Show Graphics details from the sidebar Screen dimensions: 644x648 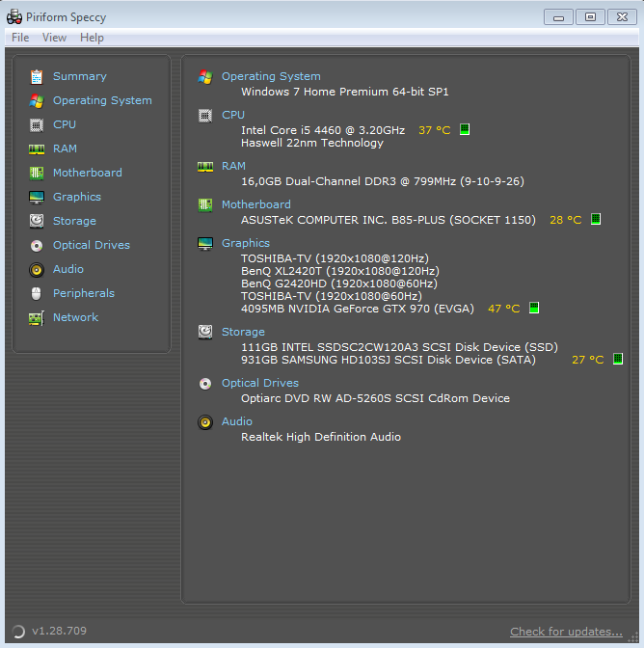(x=77, y=197)
